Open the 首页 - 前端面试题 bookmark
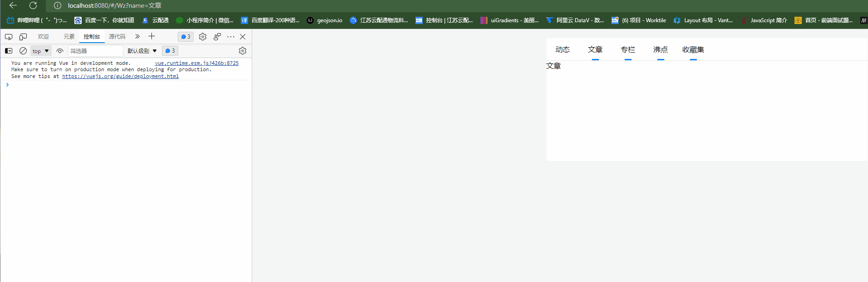868x282 pixels. click(x=824, y=20)
